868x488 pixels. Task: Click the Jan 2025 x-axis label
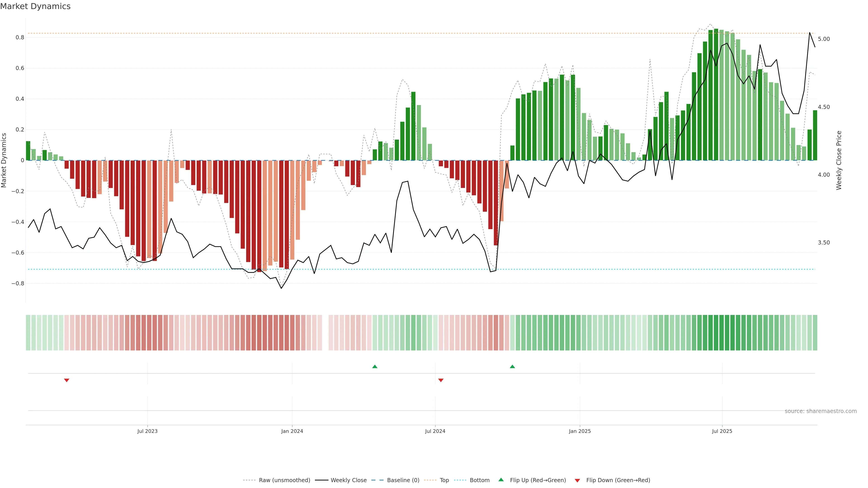pos(580,431)
